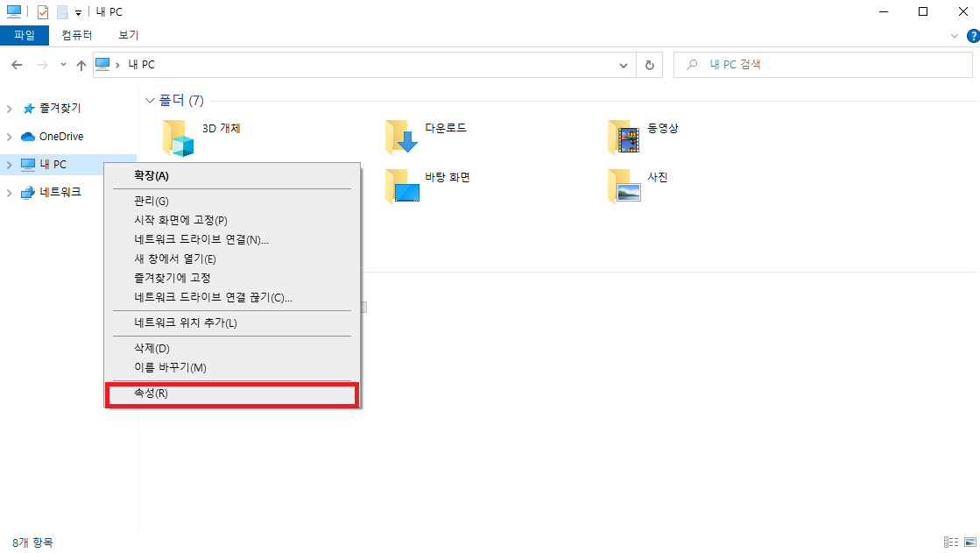Expand the 즐겨찾기 tree node
The width and height of the screenshot is (980, 553).
pos(10,109)
